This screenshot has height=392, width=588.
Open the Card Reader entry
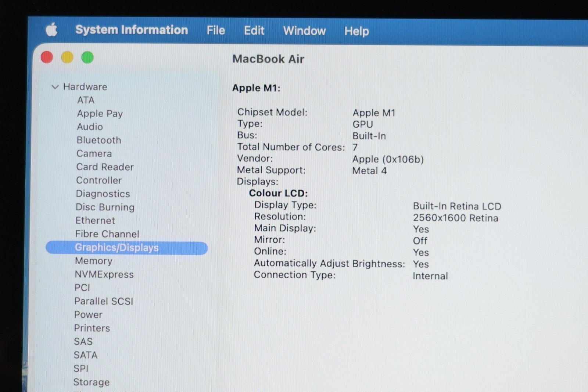pos(105,167)
